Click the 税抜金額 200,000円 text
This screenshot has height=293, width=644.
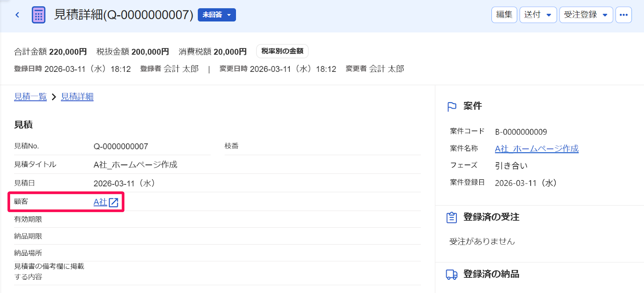coord(132,52)
